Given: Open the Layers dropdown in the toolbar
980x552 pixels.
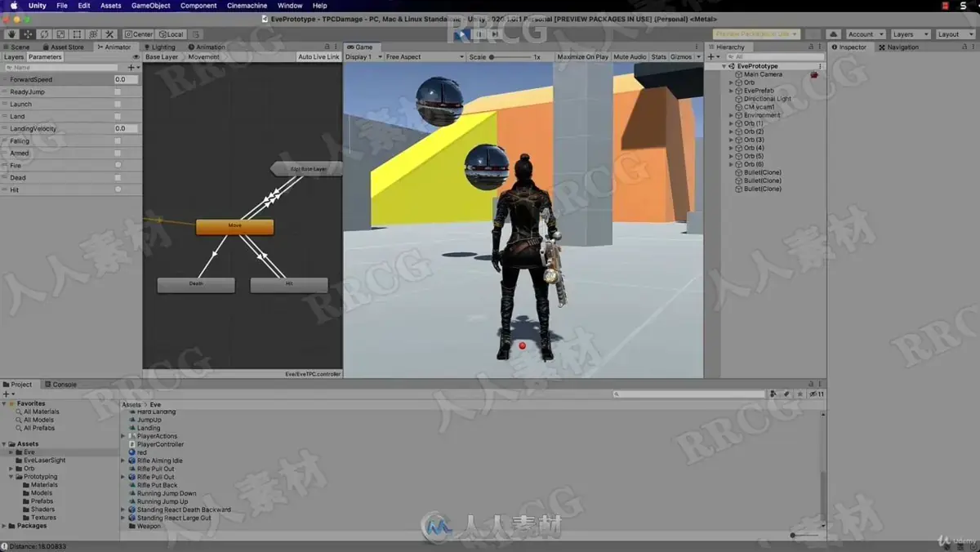Looking at the screenshot, I should 910,34.
